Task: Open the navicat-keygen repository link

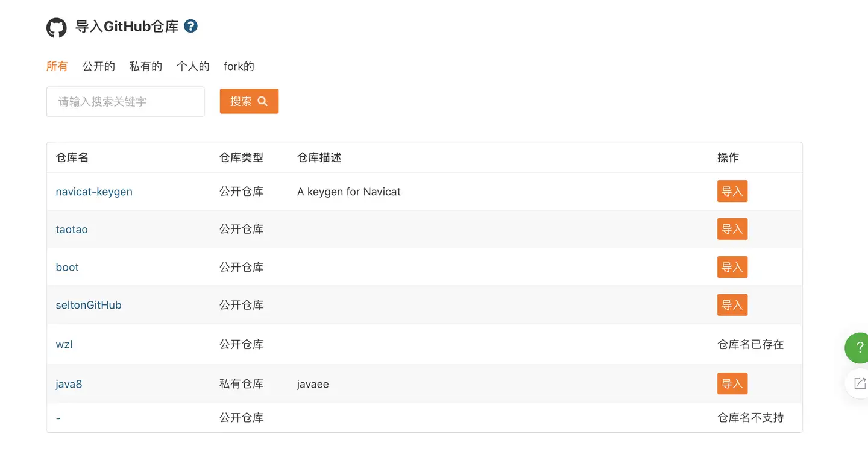Action: click(94, 192)
